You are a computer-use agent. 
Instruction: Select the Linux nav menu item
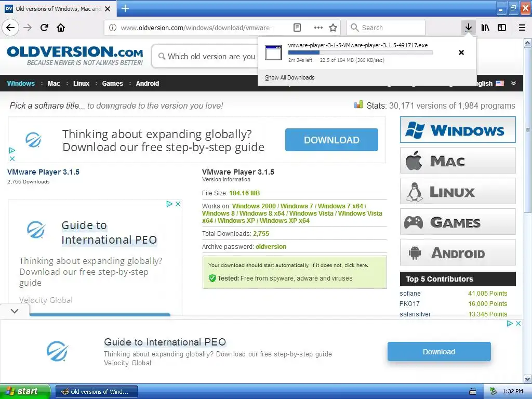pos(82,84)
